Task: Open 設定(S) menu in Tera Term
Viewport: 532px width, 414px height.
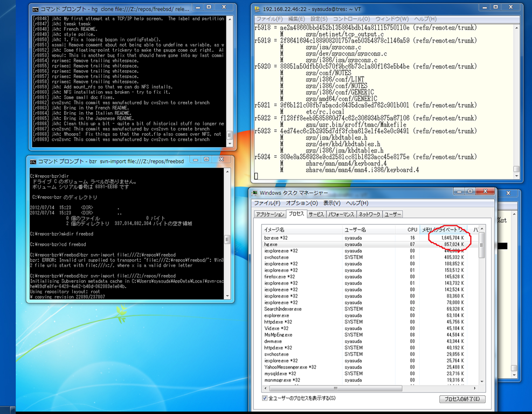Action: (319, 19)
